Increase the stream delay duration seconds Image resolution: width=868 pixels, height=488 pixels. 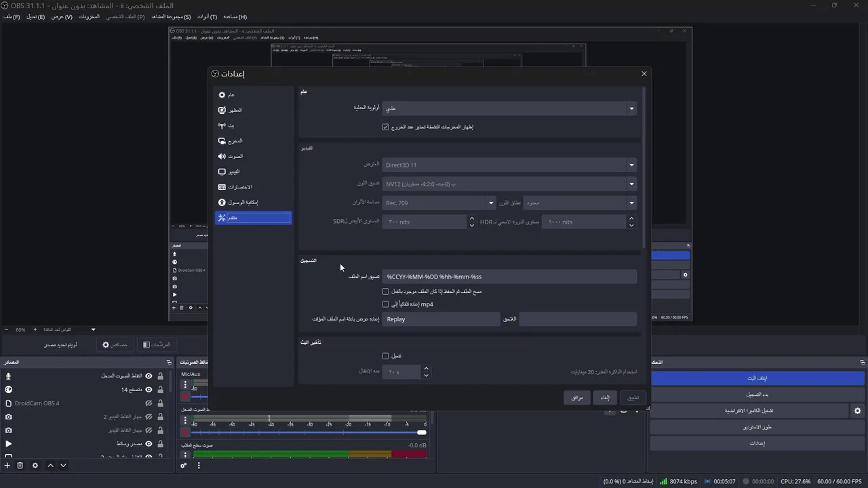pyautogui.click(x=426, y=369)
